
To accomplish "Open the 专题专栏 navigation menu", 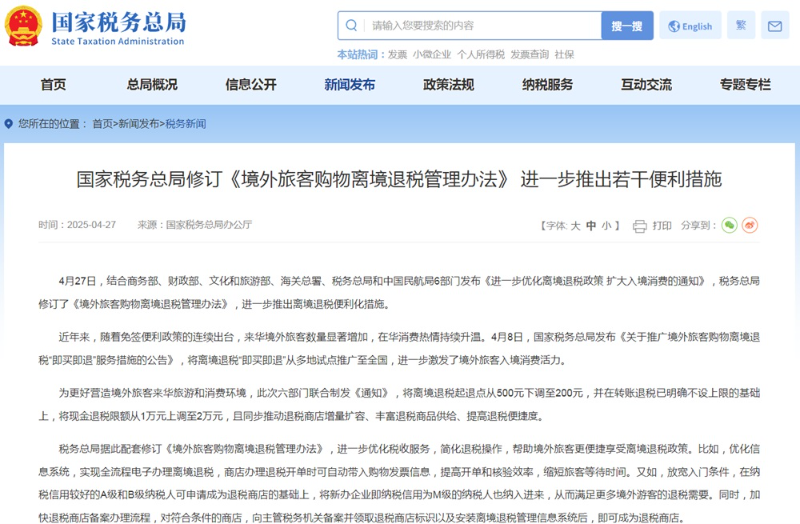I will pyautogui.click(x=745, y=85).
